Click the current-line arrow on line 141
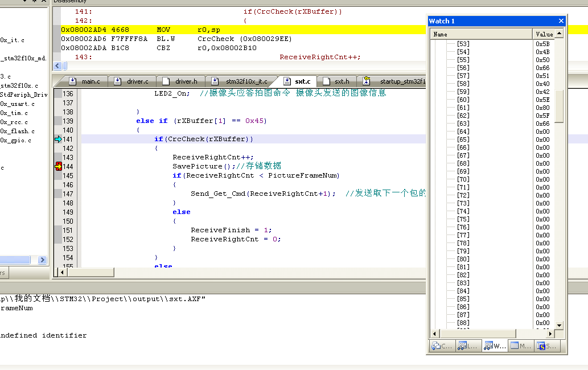This screenshot has width=588, height=370. pos(58,139)
